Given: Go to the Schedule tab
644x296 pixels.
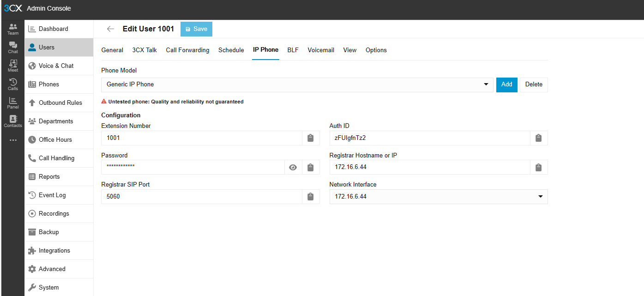Looking at the screenshot, I should click(x=231, y=50).
